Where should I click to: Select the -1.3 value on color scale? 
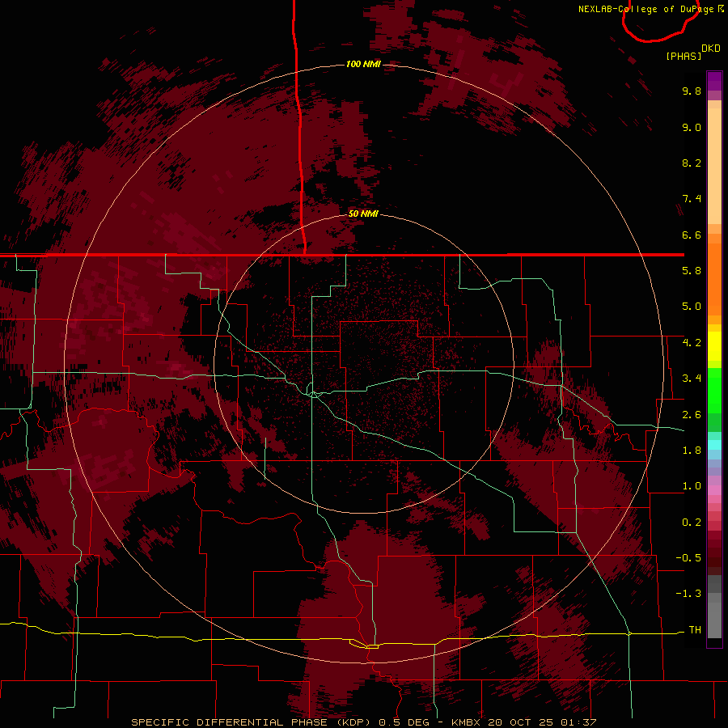click(688, 594)
